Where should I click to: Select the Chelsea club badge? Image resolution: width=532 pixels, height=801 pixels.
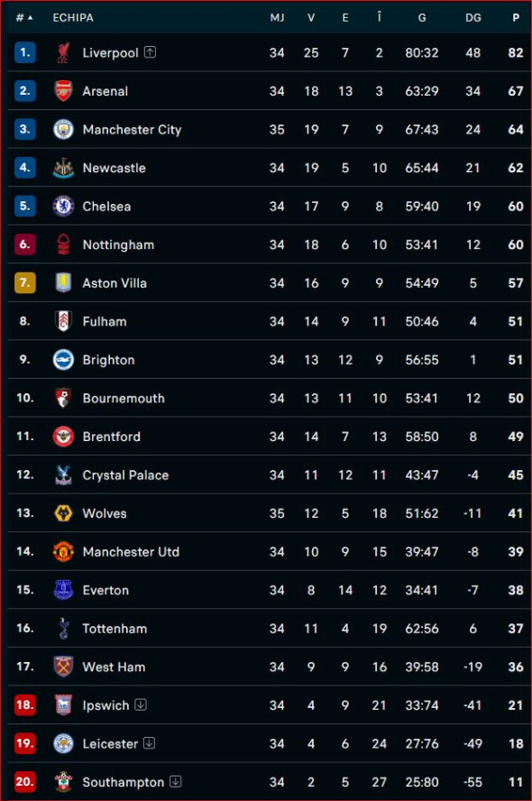click(62, 206)
